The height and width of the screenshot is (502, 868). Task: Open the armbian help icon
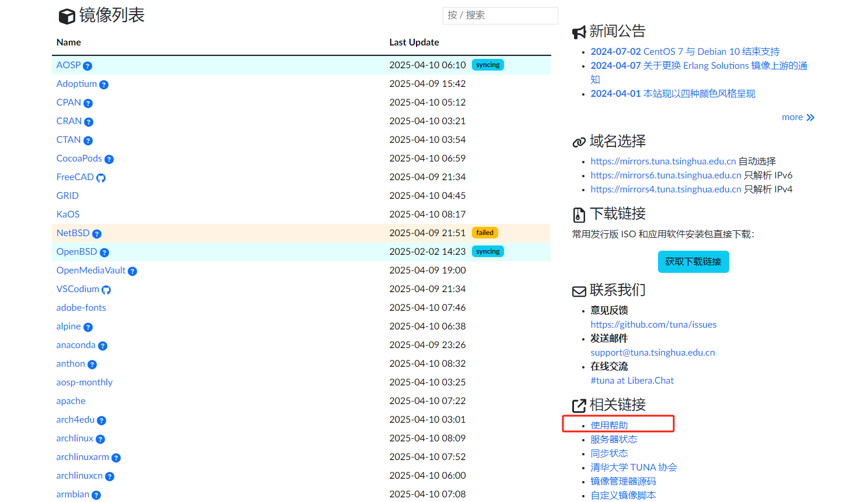[x=96, y=495]
